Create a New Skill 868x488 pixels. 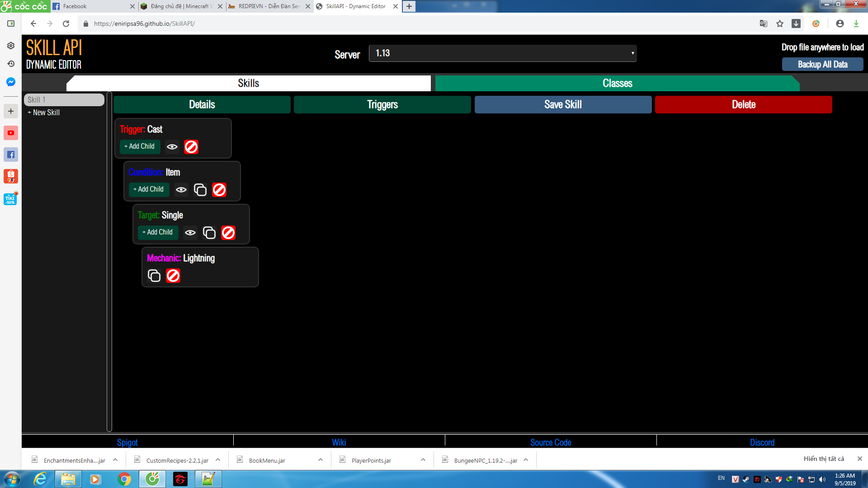44,113
